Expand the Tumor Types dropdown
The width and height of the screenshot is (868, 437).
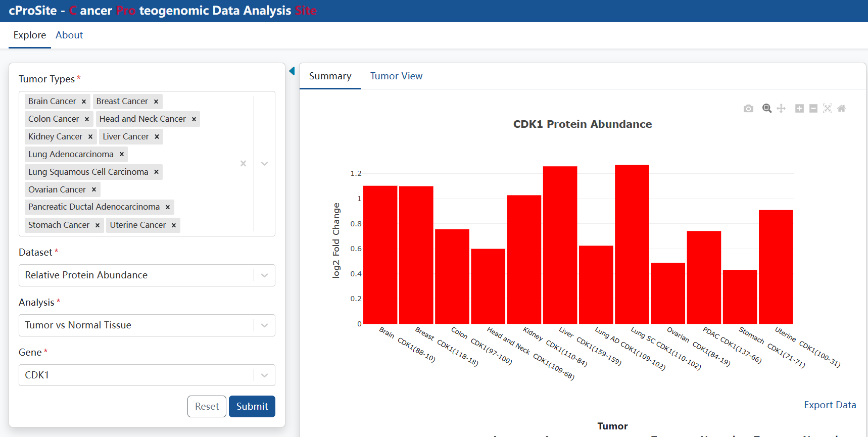tap(264, 163)
